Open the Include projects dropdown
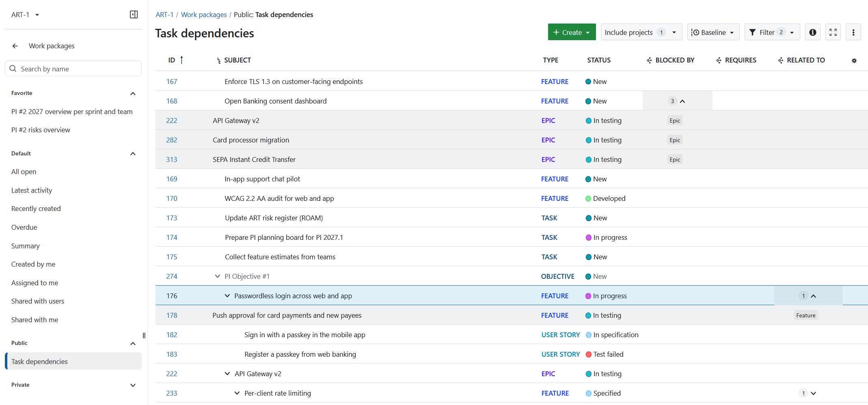 [641, 32]
